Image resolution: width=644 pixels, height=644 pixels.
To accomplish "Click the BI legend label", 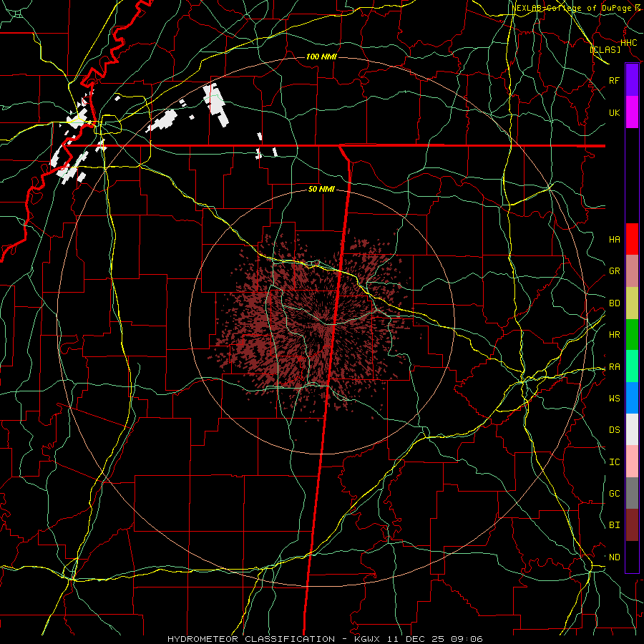I will (x=614, y=525).
